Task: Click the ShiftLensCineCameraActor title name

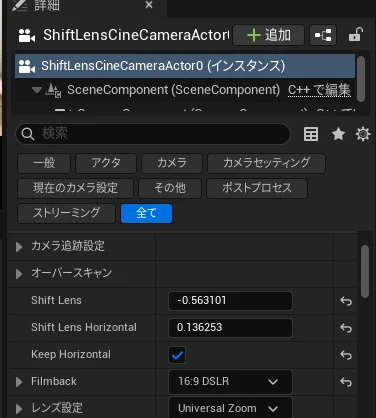Action: coord(136,35)
